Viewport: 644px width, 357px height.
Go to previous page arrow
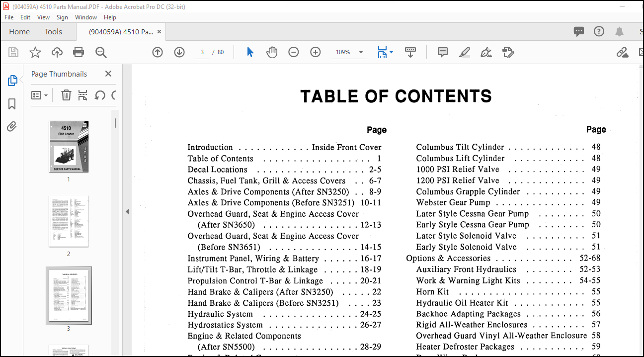(x=158, y=52)
